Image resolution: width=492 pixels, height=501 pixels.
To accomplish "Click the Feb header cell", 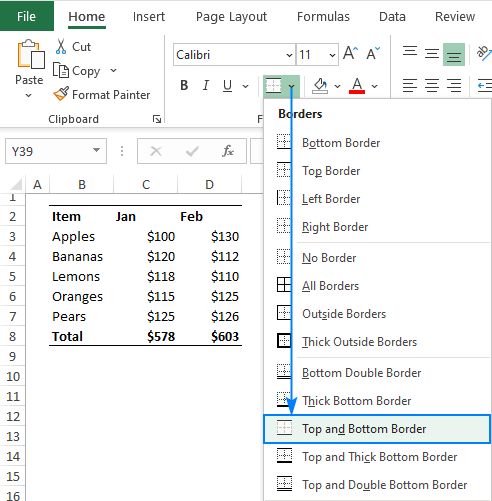I will pyautogui.click(x=209, y=216).
